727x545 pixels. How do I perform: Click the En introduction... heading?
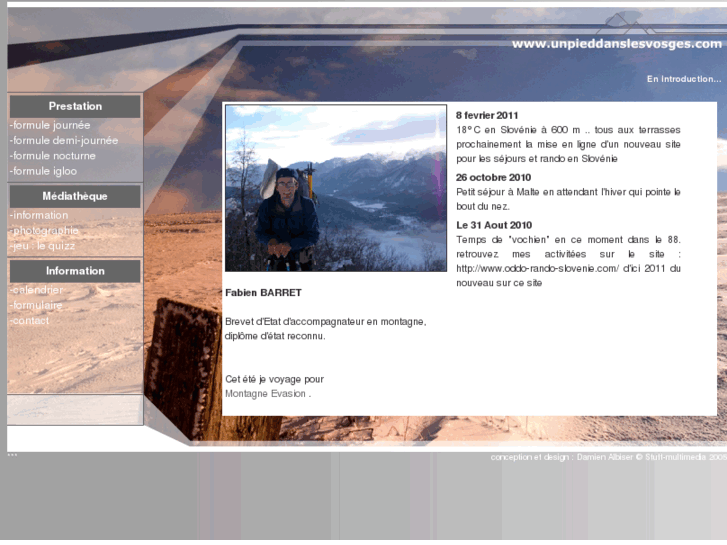click(x=684, y=79)
